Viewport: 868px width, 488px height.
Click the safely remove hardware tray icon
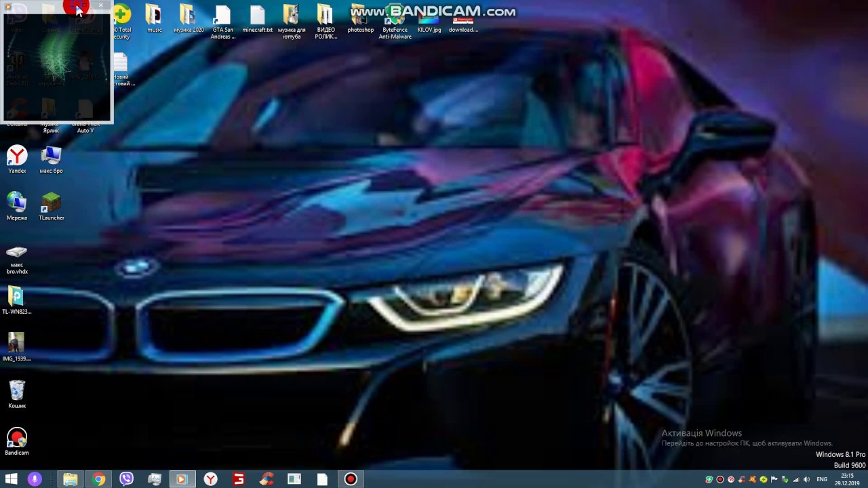(x=785, y=479)
